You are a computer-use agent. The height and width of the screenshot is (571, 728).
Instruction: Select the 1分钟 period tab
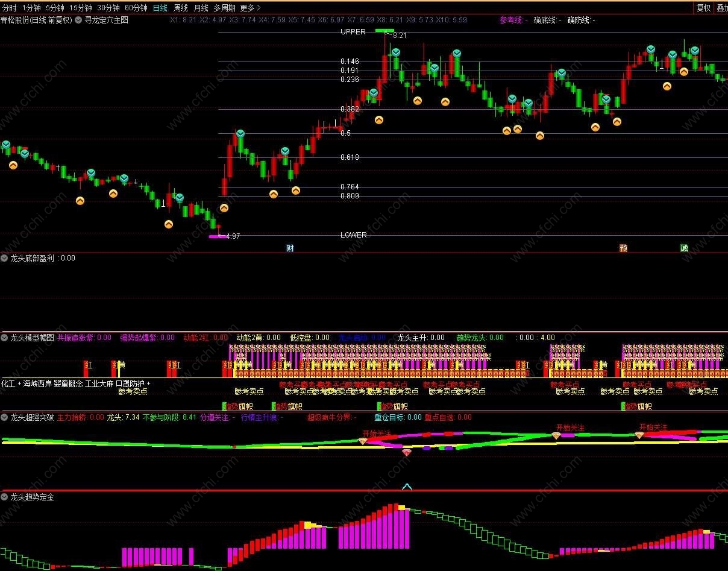pyautogui.click(x=31, y=8)
